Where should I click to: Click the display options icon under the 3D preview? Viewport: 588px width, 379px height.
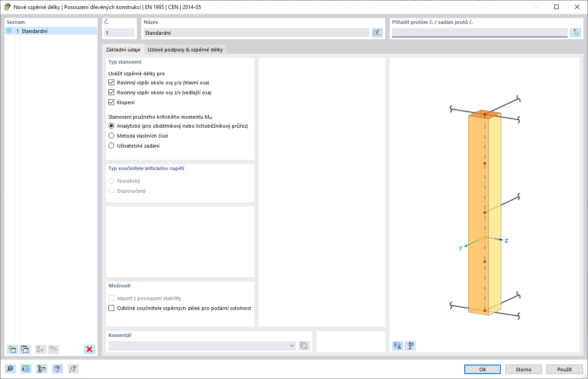click(x=410, y=346)
